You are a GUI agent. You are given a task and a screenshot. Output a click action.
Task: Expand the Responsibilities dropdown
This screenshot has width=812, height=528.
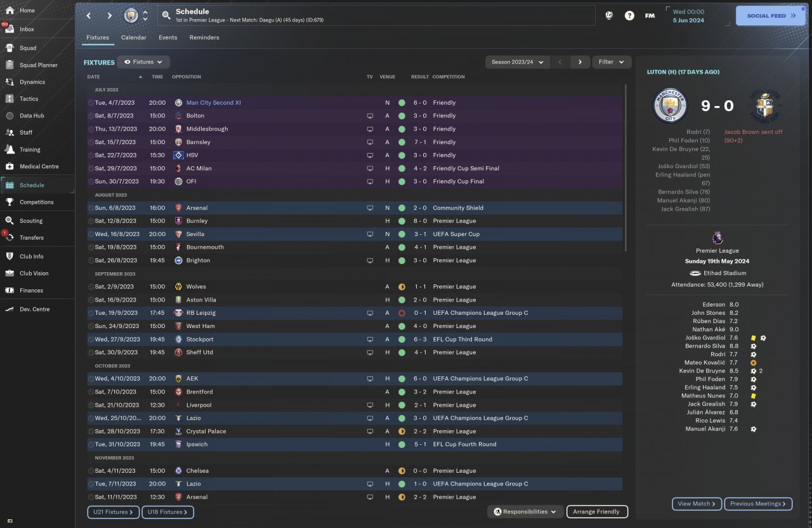[525, 511]
